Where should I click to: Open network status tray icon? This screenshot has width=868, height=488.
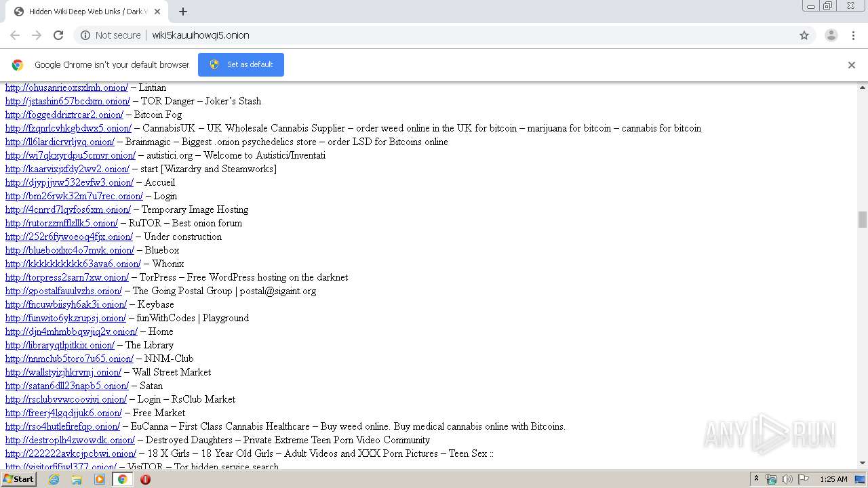click(x=771, y=479)
